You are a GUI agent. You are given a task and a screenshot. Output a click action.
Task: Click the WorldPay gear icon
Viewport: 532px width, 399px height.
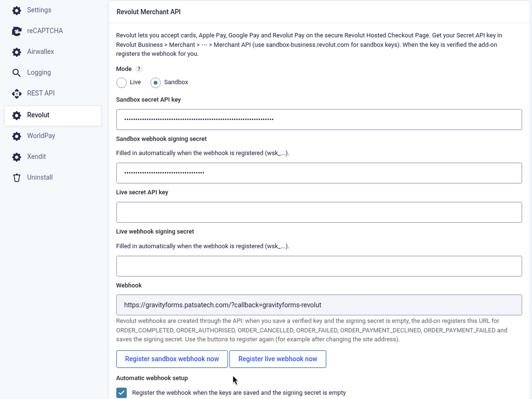(17, 136)
